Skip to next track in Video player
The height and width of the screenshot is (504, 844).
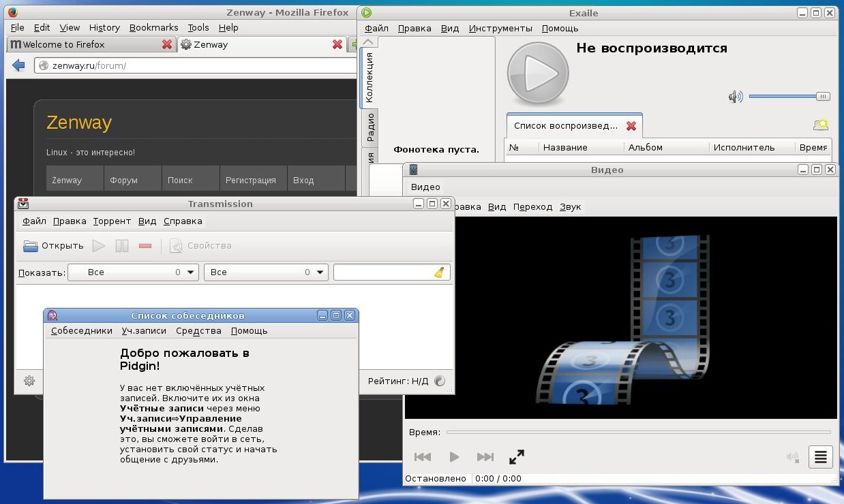click(x=485, y=457)
